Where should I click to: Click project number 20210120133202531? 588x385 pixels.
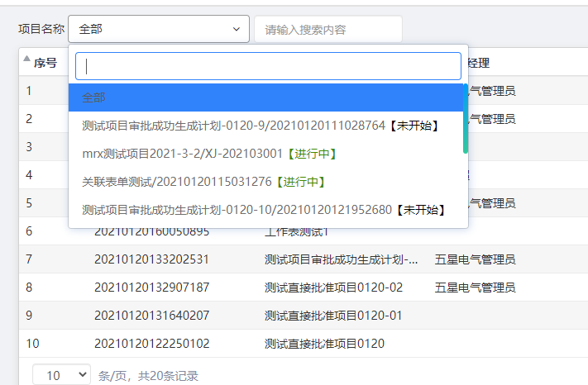point(151,259)
